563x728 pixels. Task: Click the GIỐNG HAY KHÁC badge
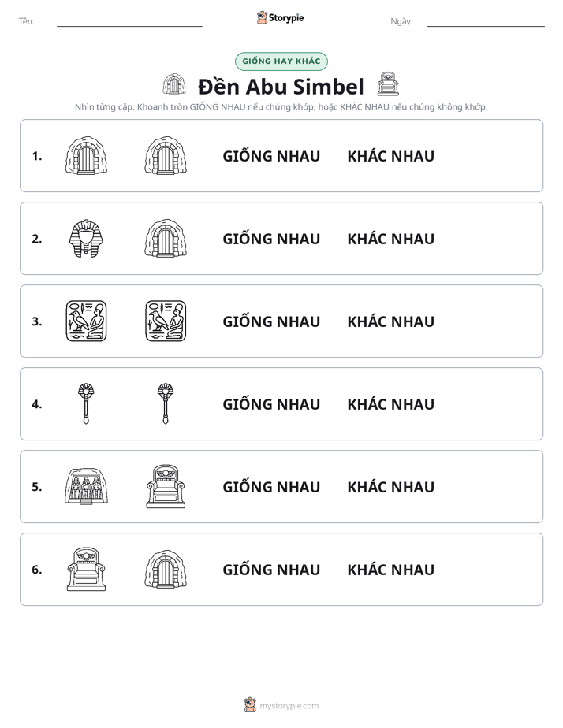281,61
